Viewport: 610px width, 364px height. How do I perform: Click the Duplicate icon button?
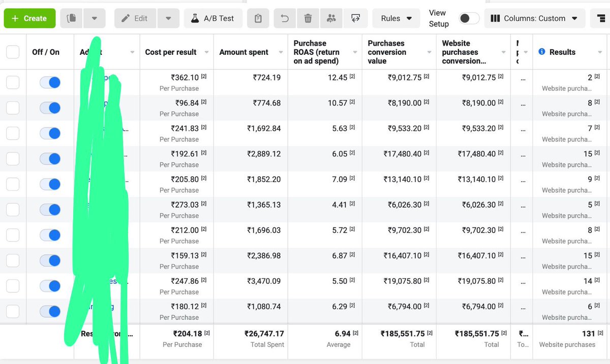tap(72, 18)
